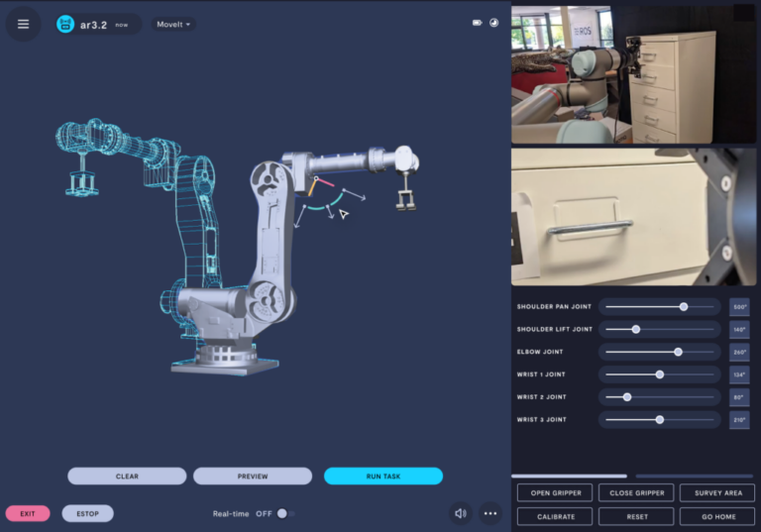Click the pie-chart status icon
This screenshot has width=761, height=532.
(x=493, y=22)
